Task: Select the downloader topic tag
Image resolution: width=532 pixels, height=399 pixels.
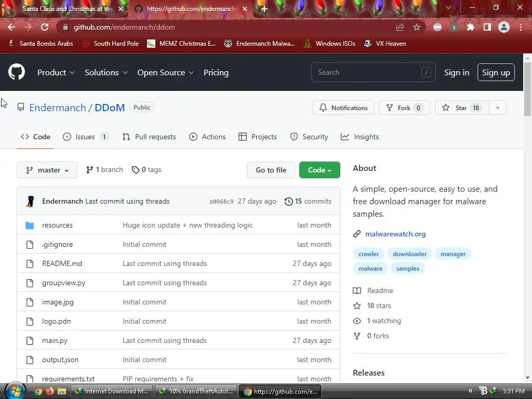Action: pyautogui.click(x=409, y=254)
